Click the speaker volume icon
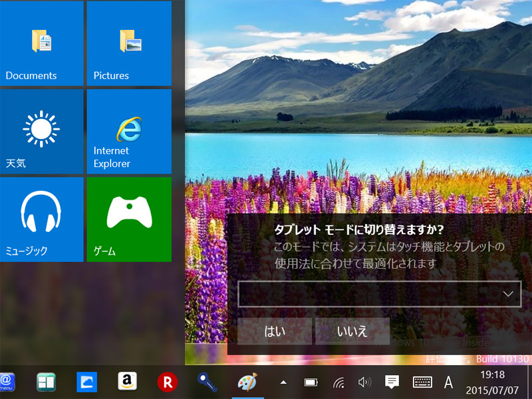Viewport: 532px width, 399px height. pos(364,382)
